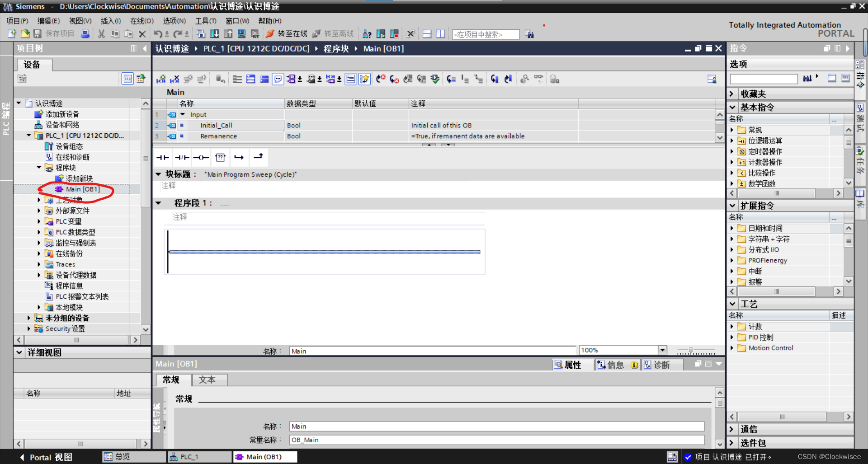The width and height of the screenshot is (868, 464).
Task: Insert an output coil instruction
Action: pyautogui.click(x=201, y=157)
